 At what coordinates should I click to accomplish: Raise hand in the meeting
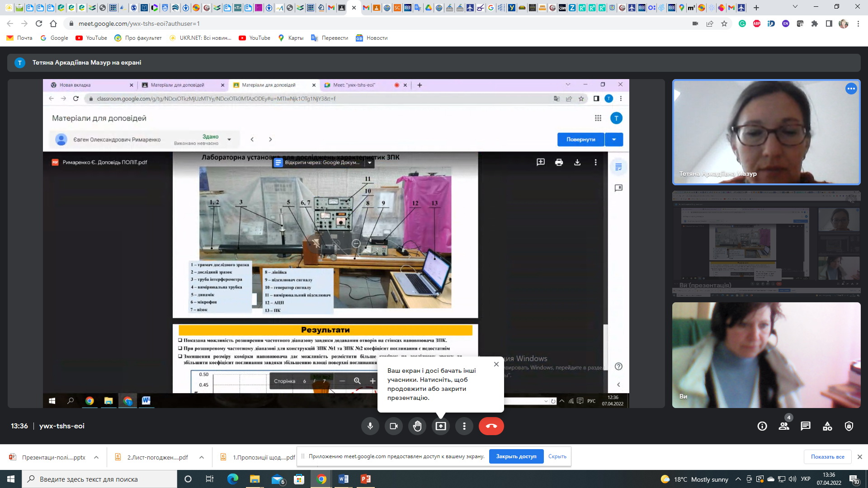(x=417, y=426)
